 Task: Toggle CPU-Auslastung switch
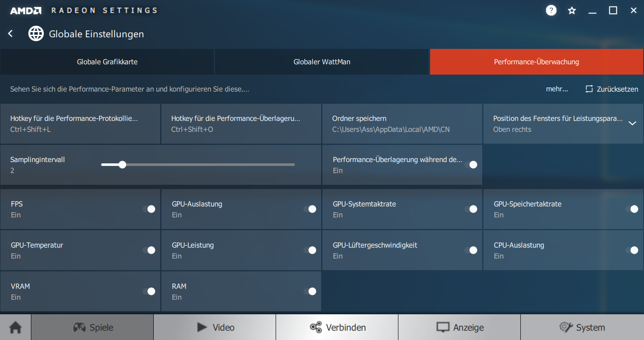coord(632,250)
